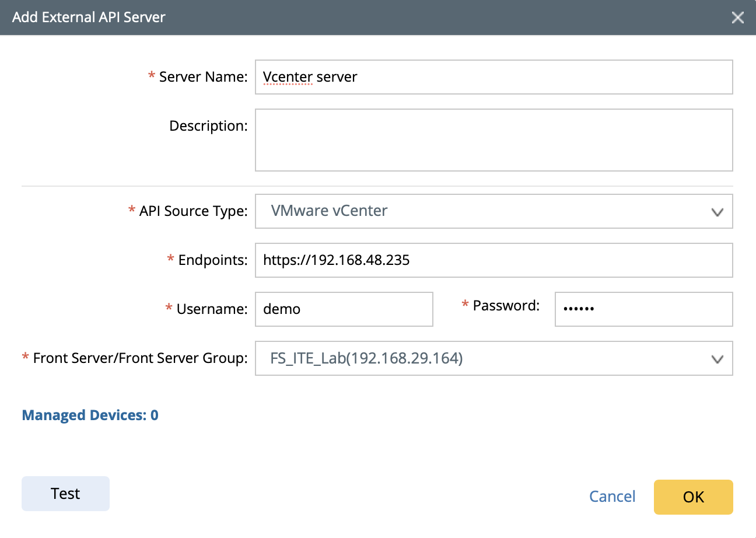Click the Username label text
The height and width of the screenshot is (538, 756).
[x=212, y=309]
